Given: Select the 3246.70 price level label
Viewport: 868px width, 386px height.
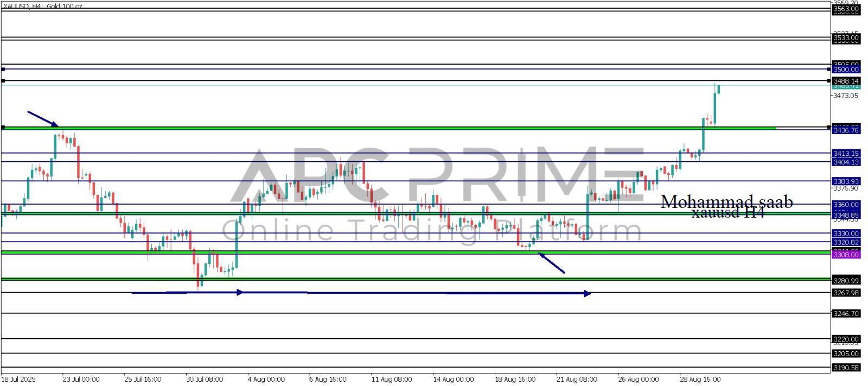Looking at the screenshot, I should tap(846, 314).
